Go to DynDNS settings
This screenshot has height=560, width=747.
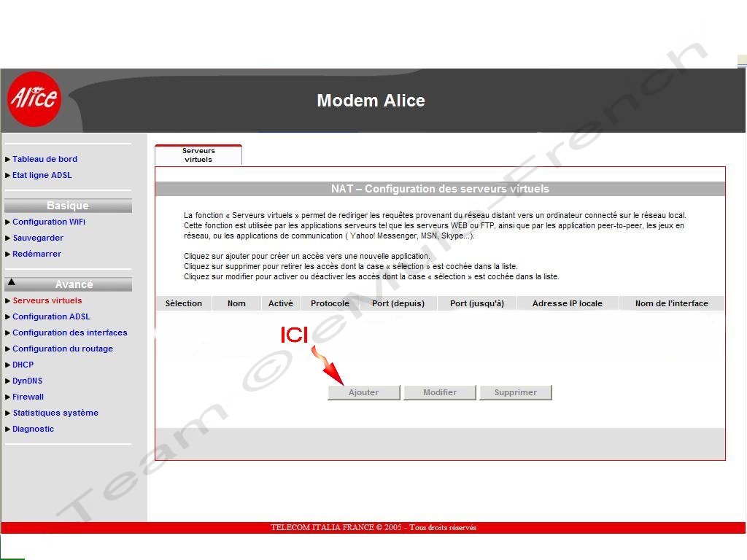(27, 381)
